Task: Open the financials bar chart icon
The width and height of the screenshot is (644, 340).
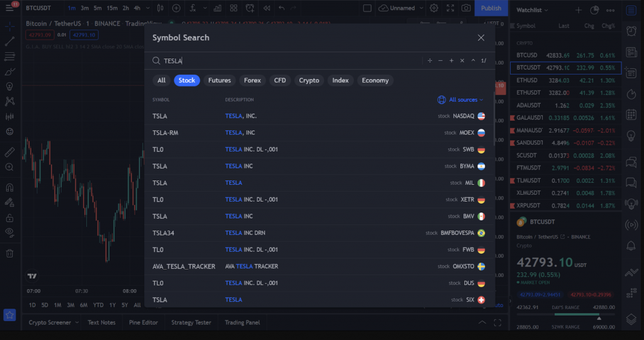Action: [217, 8]
